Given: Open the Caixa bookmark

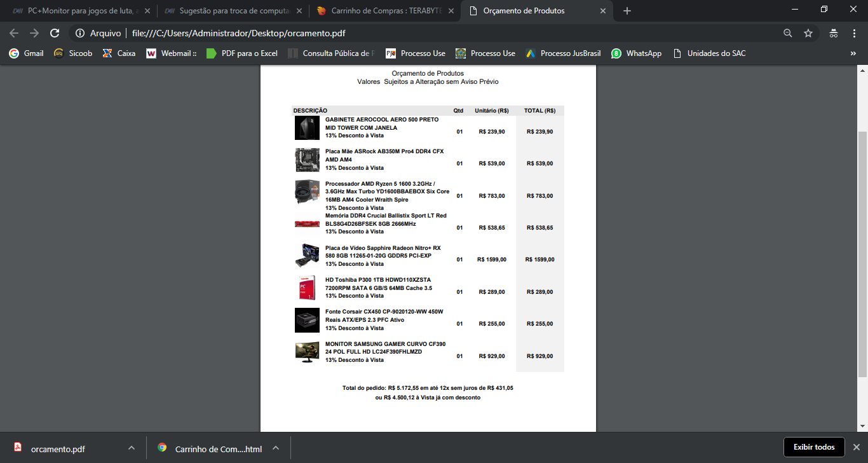Looking at the screenshot, I should point(119,53).
